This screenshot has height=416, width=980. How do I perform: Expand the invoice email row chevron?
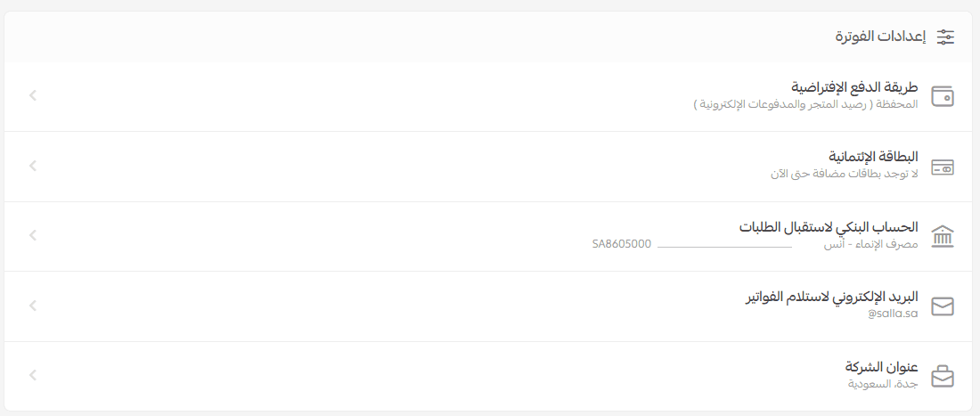33,306
